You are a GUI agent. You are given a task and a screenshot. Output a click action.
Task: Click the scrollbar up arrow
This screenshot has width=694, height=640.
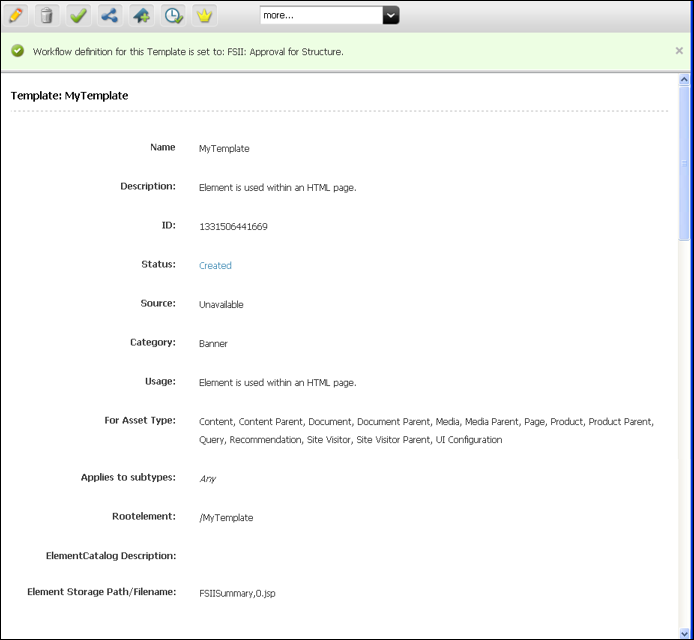click(x=684, y=80)
